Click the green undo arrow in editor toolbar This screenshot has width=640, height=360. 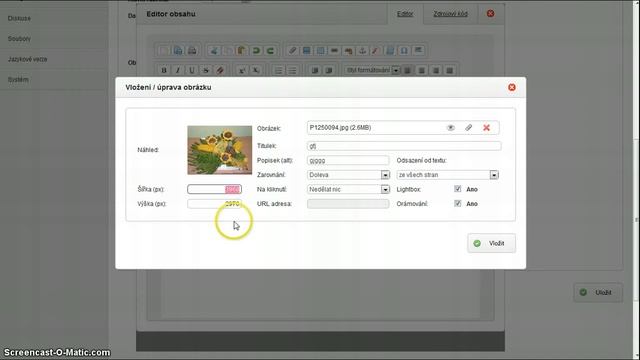[x=256, y=51]
